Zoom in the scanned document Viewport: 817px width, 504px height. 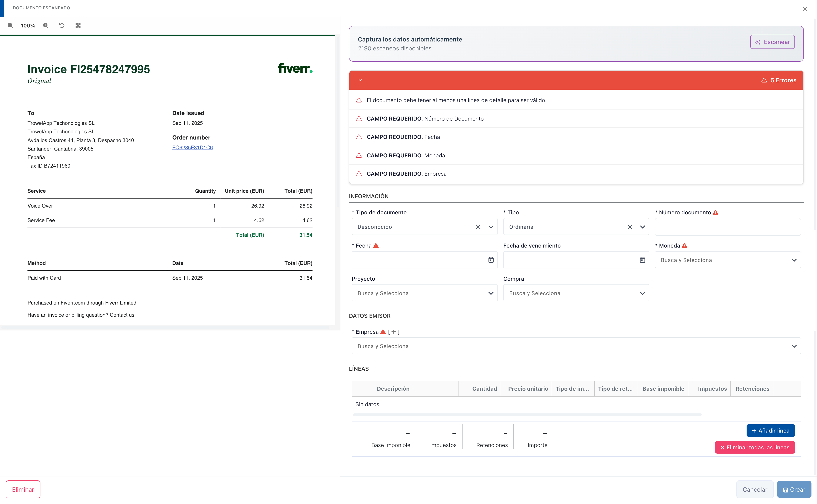tap(46, 26)
